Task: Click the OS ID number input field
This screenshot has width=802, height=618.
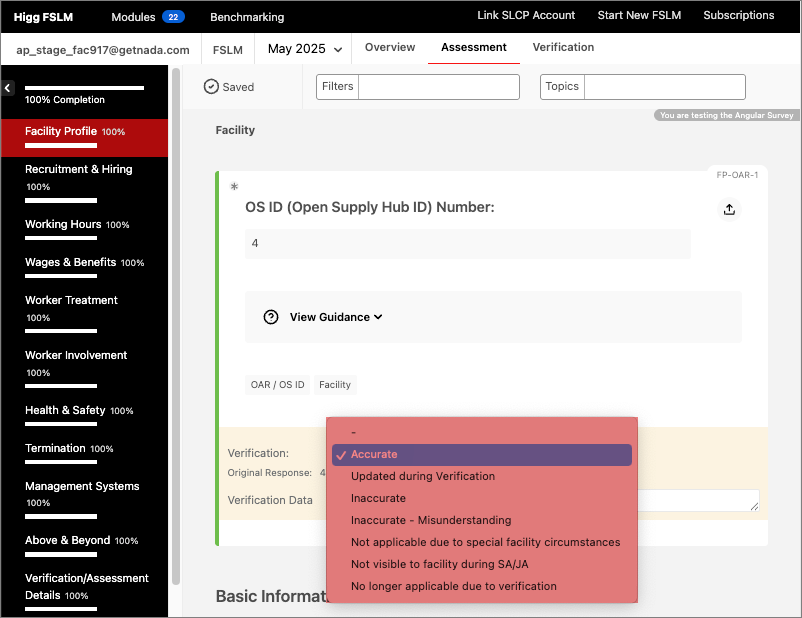Action: (x=467, y=243)
